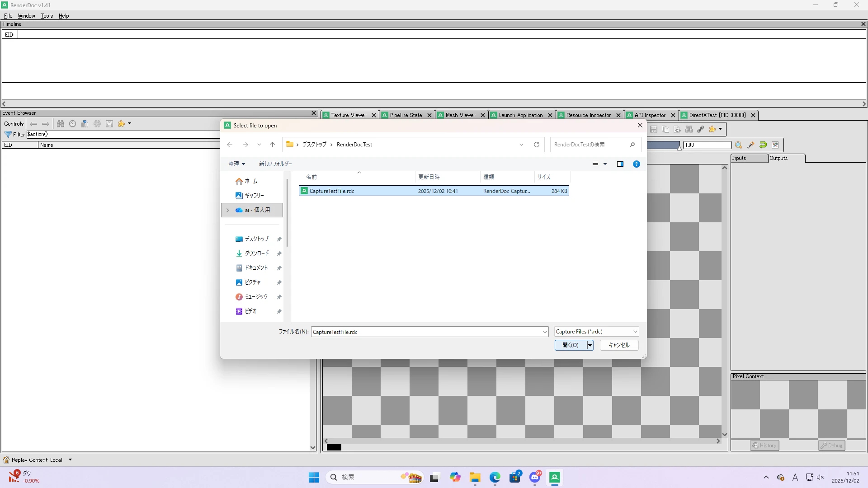The height and width of the screenshot is (488, 868).
Task: Click the binoculars Find icon in Event Browser
Action: (61, 124)
